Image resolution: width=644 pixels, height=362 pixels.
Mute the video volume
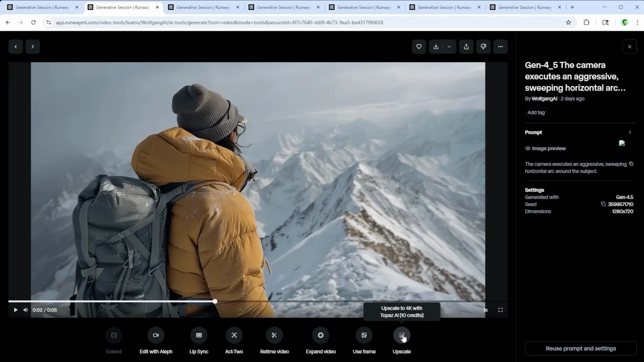click(26, 310)
